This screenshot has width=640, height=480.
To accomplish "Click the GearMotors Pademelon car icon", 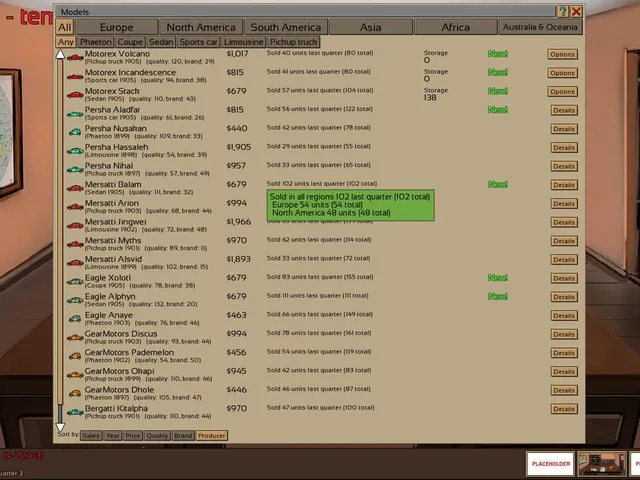I will click(x=75, y=357).
